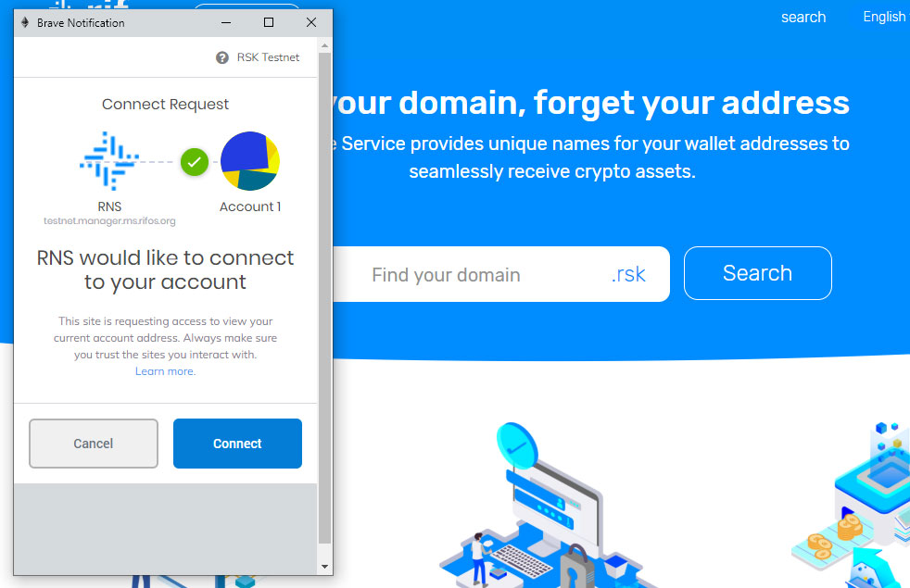Open the RSK Testnet network label
The height and width of the screenshot is (588, 910).
pyautogui.click(x=268, y=57)
